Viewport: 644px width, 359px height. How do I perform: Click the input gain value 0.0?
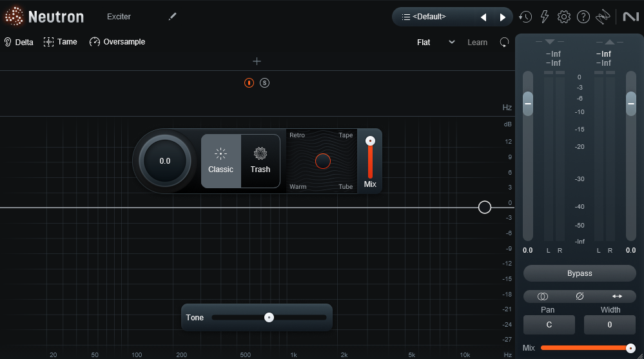coord(528,251)
